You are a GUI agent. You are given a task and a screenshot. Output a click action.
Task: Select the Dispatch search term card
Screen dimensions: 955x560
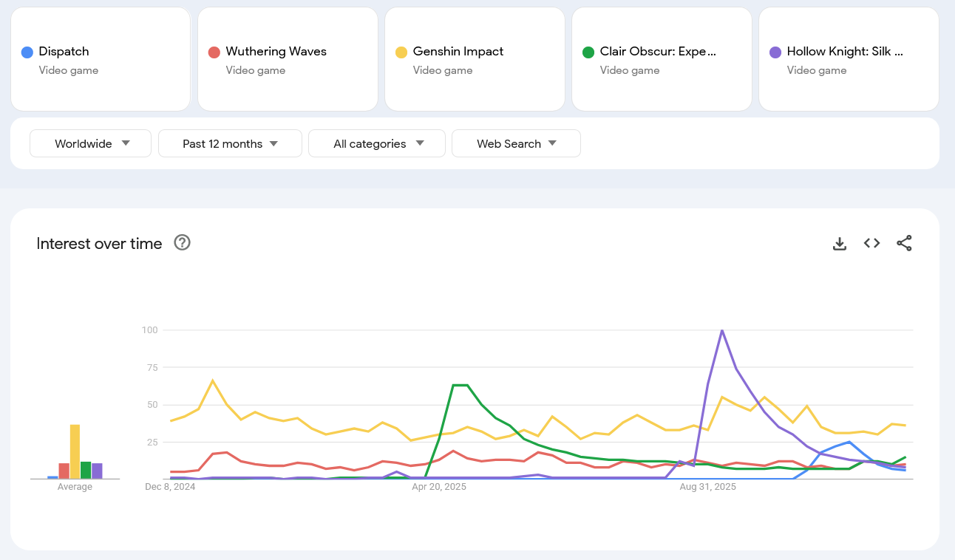click(x=101, y=60)
